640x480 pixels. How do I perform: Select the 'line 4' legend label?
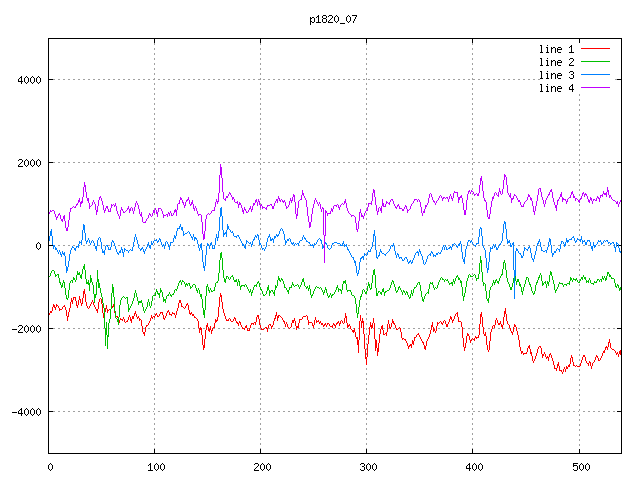point(556,88)
